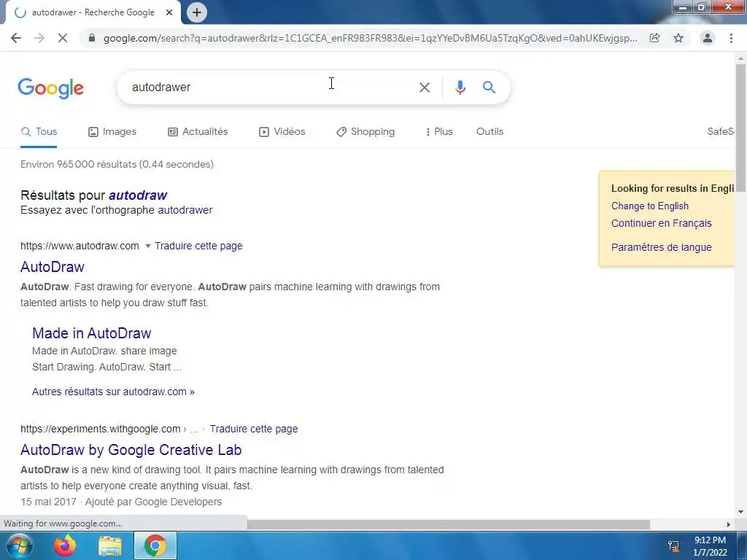The width and height of the screenshot is (747, 560).
Task: Select the Tous results tab
Action: [x=39, y=132]
